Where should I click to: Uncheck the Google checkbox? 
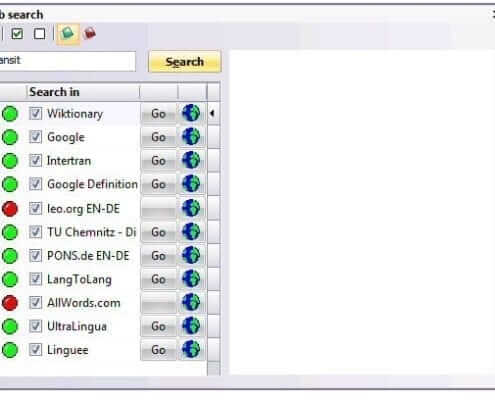point(35,137)
